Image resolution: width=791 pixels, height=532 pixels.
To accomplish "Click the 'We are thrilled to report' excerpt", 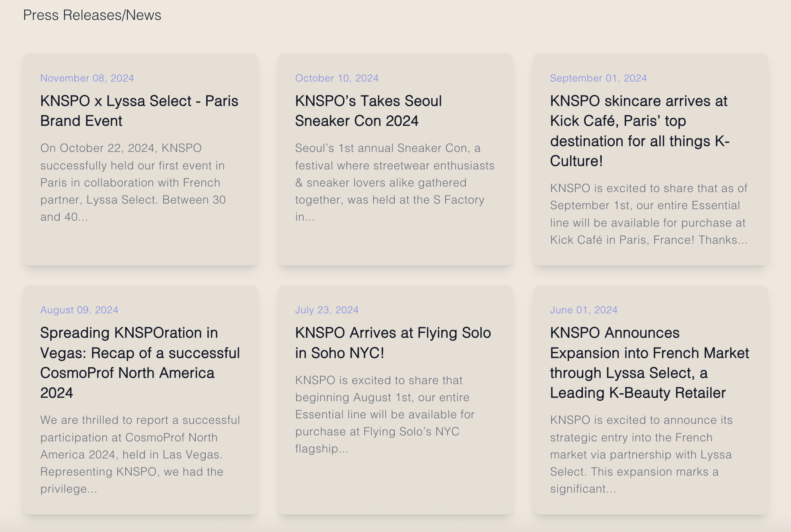I will tap(140, 454).
